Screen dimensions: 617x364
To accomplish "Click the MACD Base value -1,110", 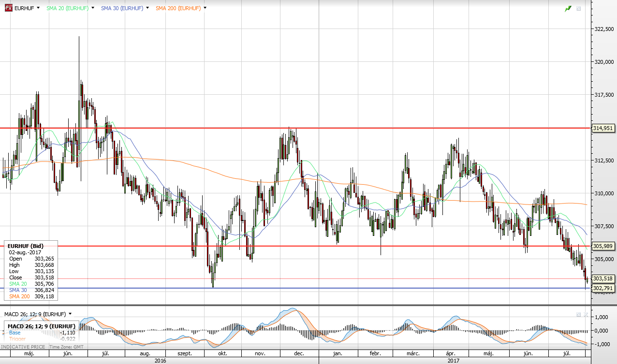I will coord(67,333).
